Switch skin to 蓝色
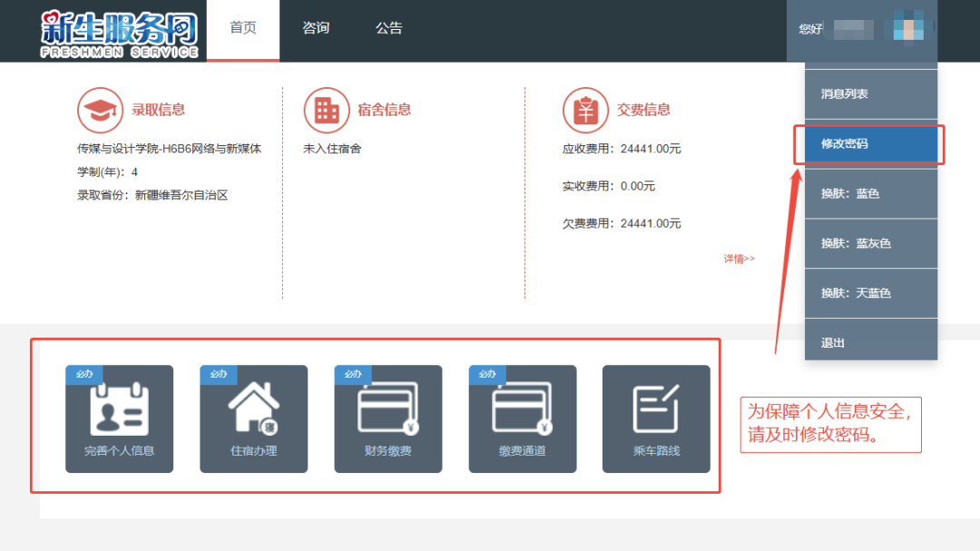This screenshot has width=980, height=551. coord(871,194)
